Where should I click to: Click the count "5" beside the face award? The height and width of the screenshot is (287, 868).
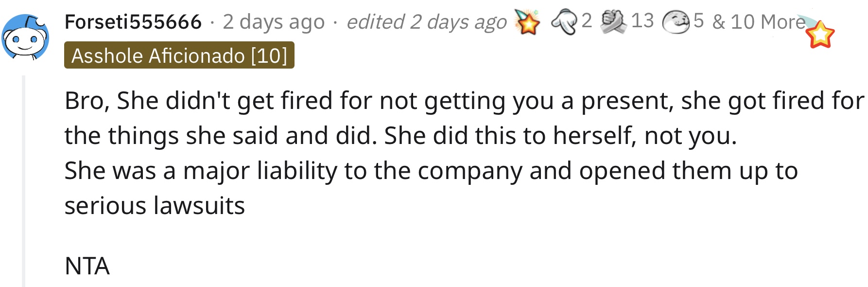click(x=698, y=21)
